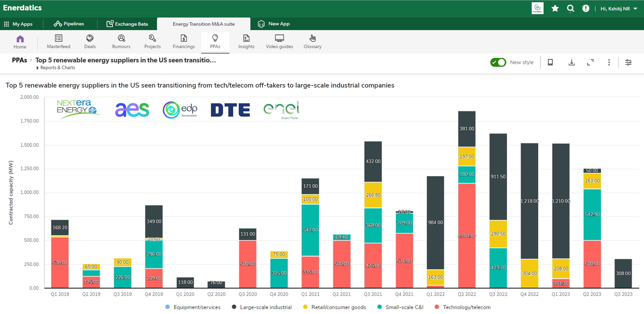Click the alert exclamation icon
The width and height of the screenshot is (644, 314).
[x=586, y=9]
